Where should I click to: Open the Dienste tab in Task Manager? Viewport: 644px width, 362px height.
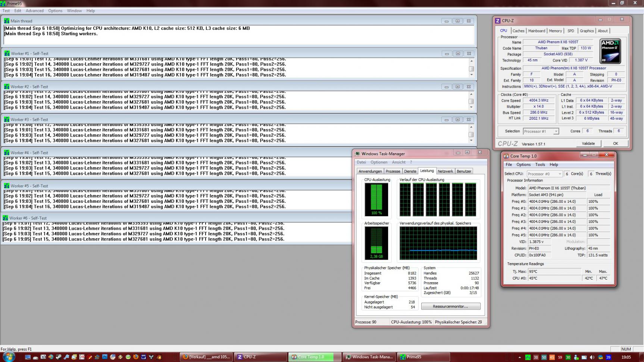coord(410,171)
